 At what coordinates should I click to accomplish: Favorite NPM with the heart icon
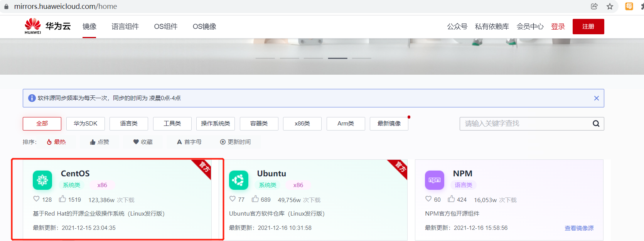click(x=428, y=199)
